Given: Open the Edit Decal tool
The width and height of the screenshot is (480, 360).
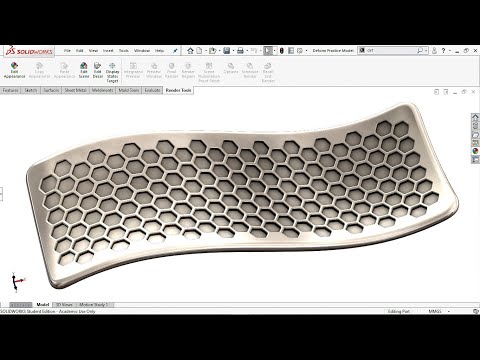Looking at the screenshot, I should pos(97,70).
